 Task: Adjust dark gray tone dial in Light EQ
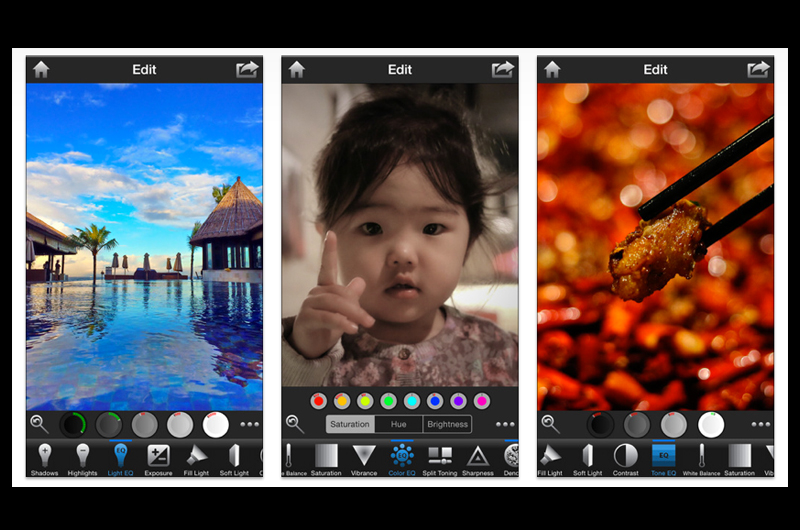109,424
